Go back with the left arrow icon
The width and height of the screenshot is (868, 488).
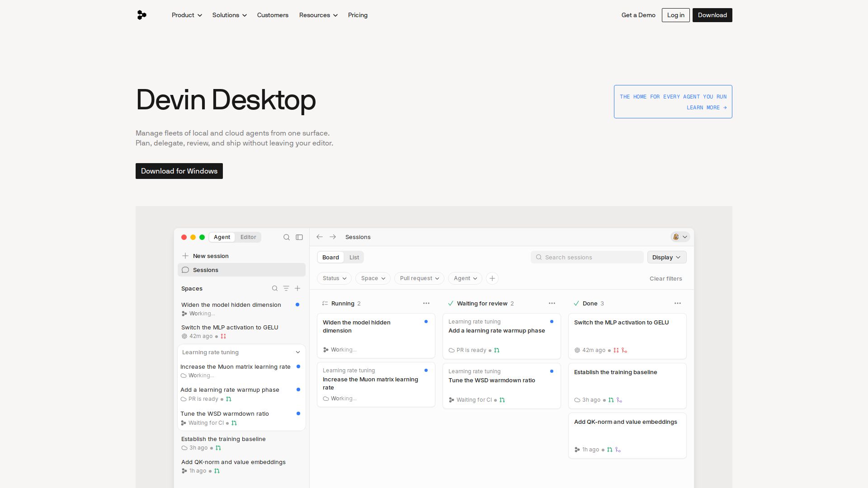pyautogui.click(x=320, y=237)
